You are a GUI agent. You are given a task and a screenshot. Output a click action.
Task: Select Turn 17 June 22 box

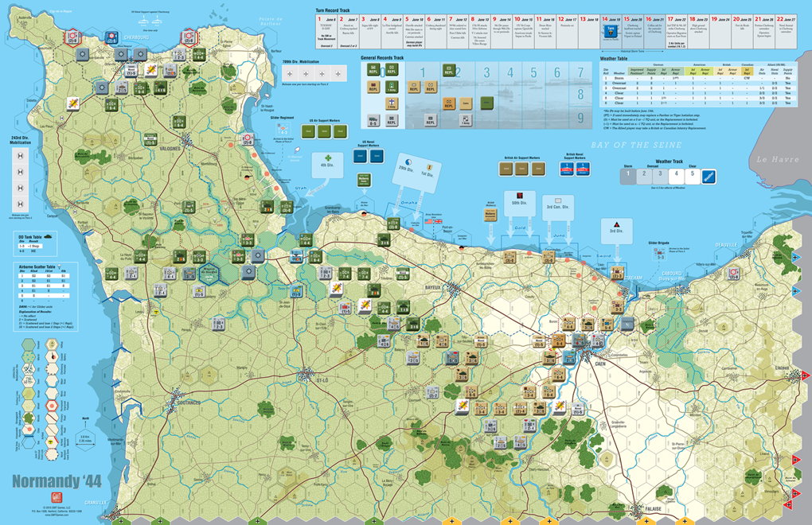(x=677, y=32)
